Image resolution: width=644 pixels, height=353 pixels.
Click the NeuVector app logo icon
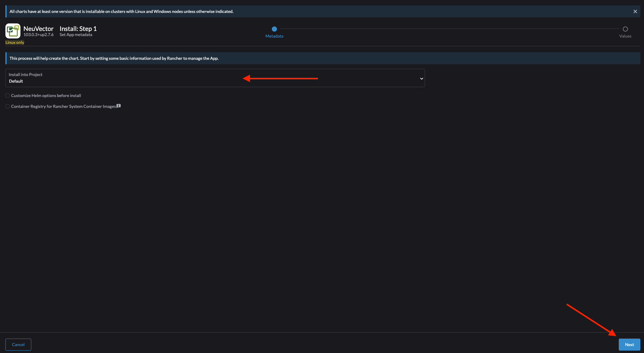click(x=13, y=31)
